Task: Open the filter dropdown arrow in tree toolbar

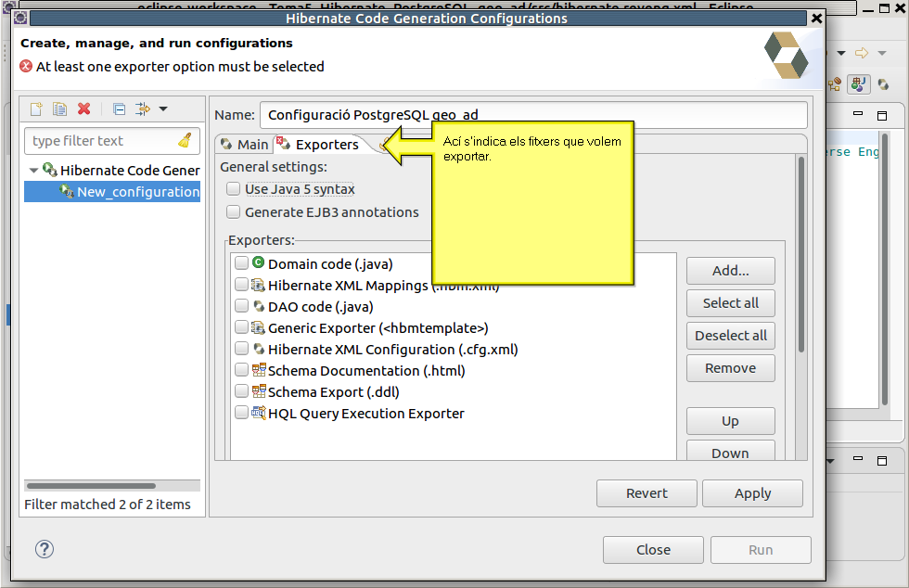Action: (x=163, y=109)
